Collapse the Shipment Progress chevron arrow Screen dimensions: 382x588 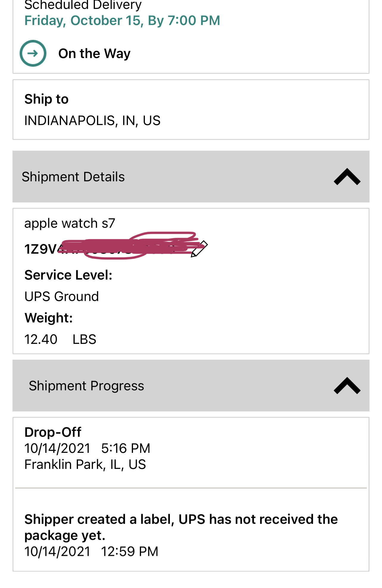347,386
